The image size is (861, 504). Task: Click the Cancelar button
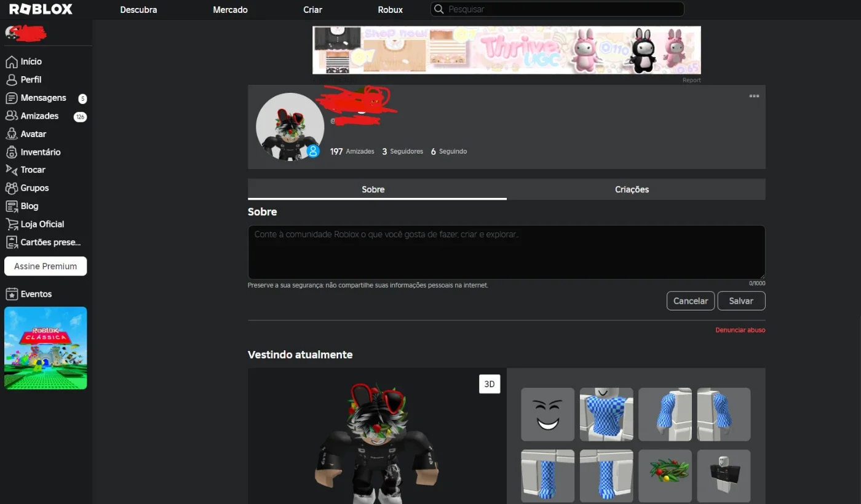pyautogui.click(x=691, y=301)
